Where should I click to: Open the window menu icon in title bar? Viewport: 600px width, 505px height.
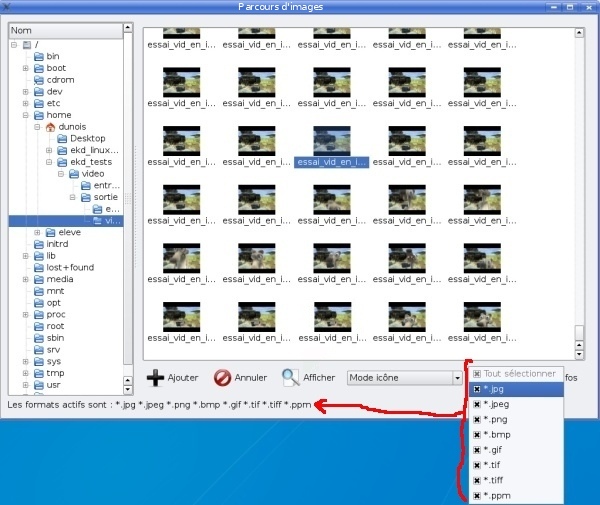coord(7,6)
